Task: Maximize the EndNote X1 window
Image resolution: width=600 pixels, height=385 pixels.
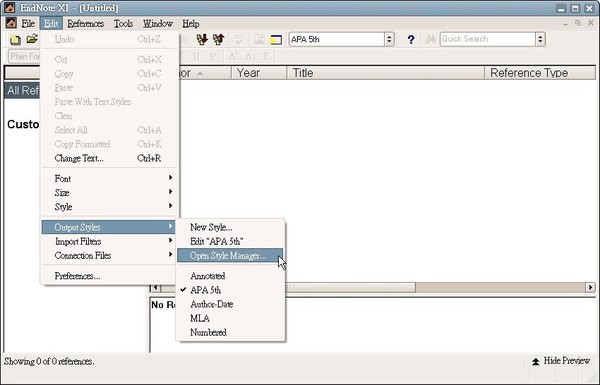Action: (x=575, y=8)
